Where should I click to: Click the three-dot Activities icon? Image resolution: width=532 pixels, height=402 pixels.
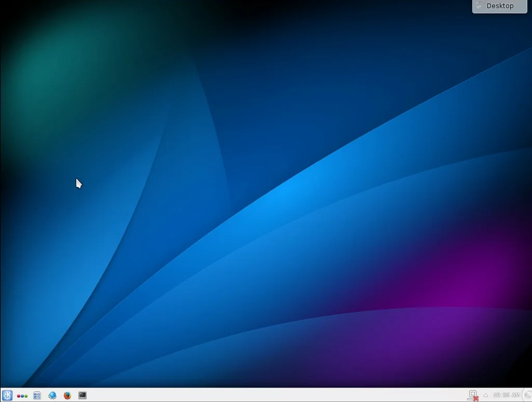pyautogui.click(x=22, y=396)
